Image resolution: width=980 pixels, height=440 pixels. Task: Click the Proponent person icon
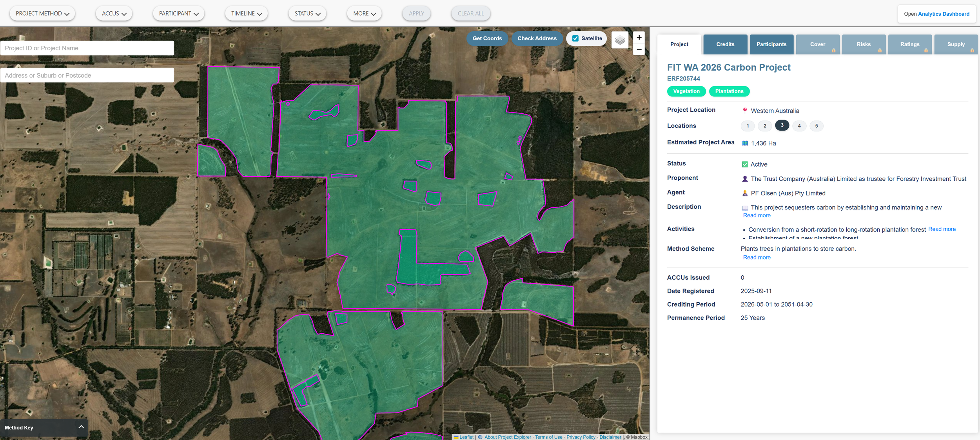[x=745, y=179]
